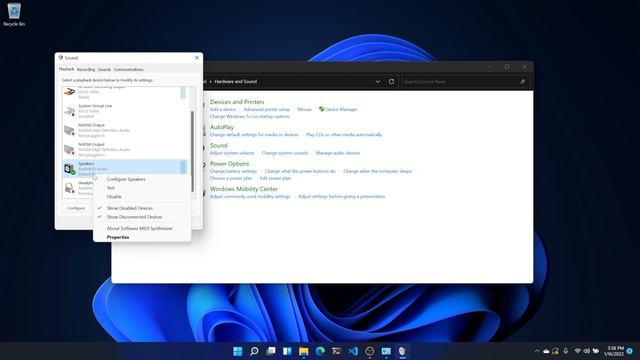The width and height of the screenshot is (640, 360).
Task: Open Wi-Fi network tray icon
Action: [578, 351]
